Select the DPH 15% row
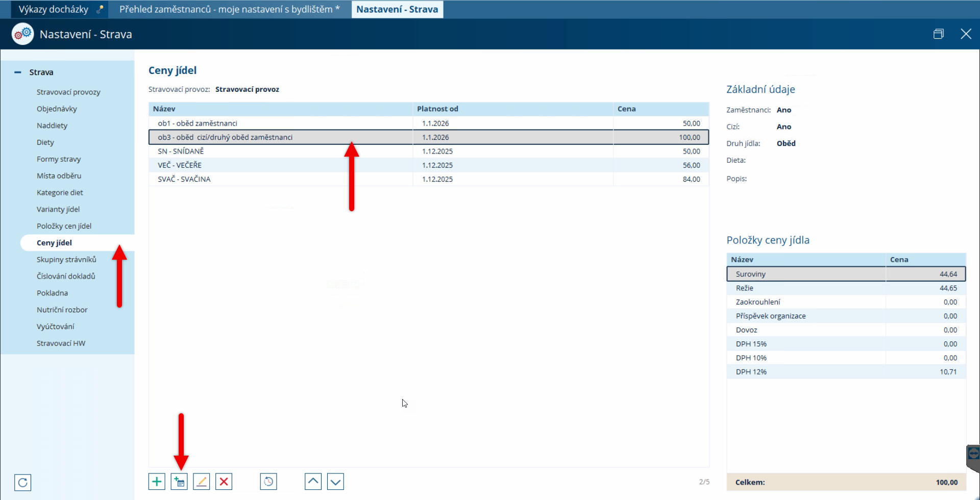Viewport: 980px width, 500px height. click(846, 344)
